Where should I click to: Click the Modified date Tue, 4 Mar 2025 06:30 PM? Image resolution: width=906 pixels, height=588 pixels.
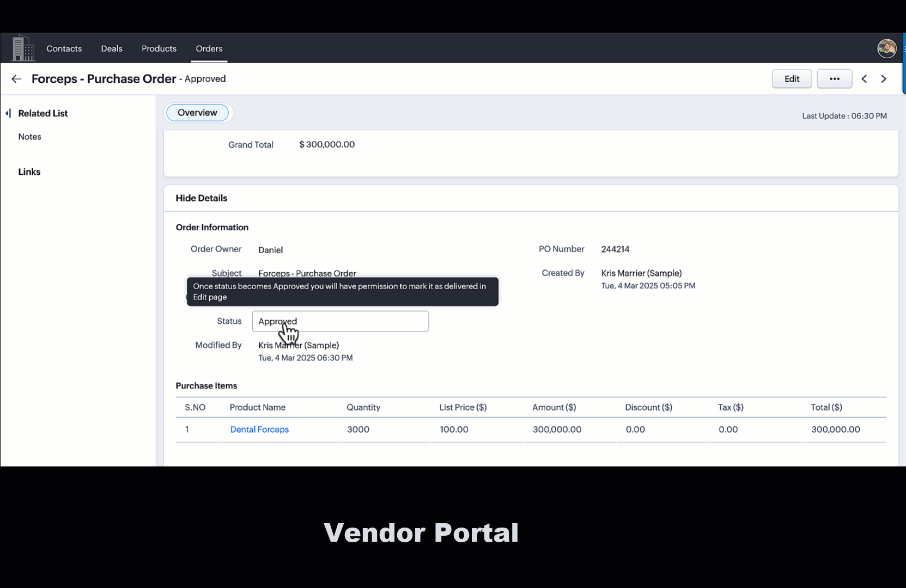click(x=305, y=358)
